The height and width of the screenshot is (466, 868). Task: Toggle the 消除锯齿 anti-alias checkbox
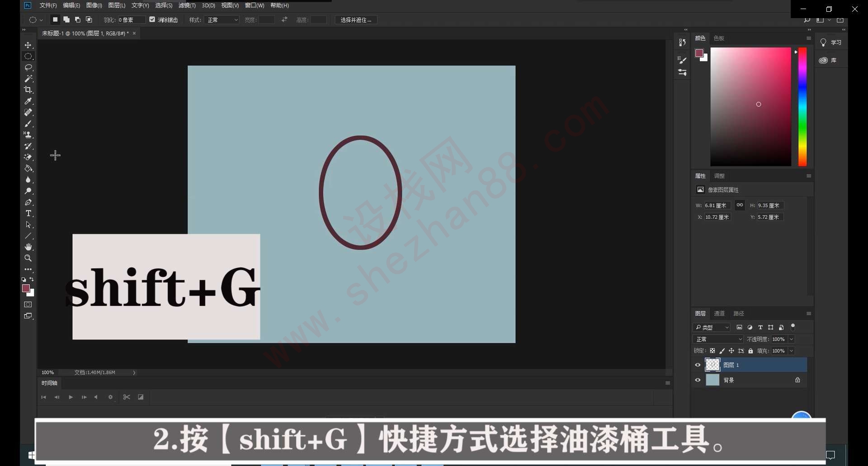[152, 19]
